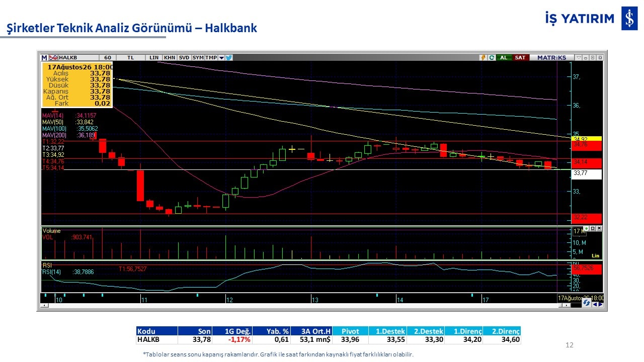Click the MATRIKS brand button

(552, 57)
